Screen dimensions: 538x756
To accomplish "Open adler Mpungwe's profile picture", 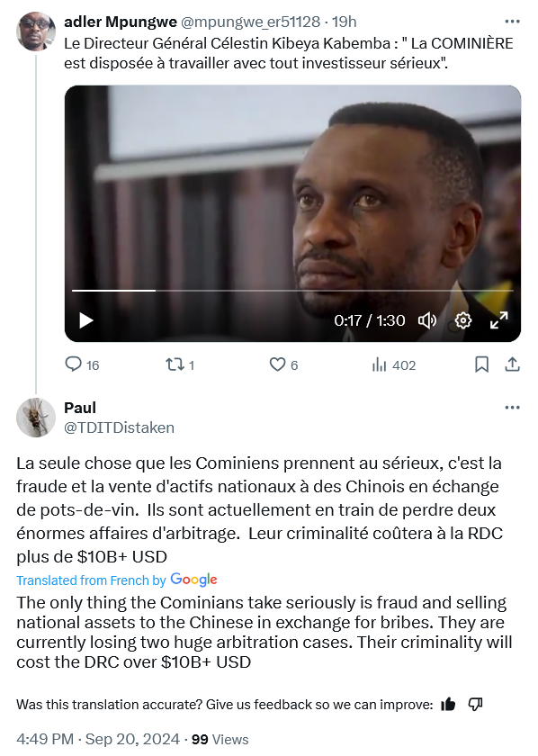I will click(x=36, y=31).
